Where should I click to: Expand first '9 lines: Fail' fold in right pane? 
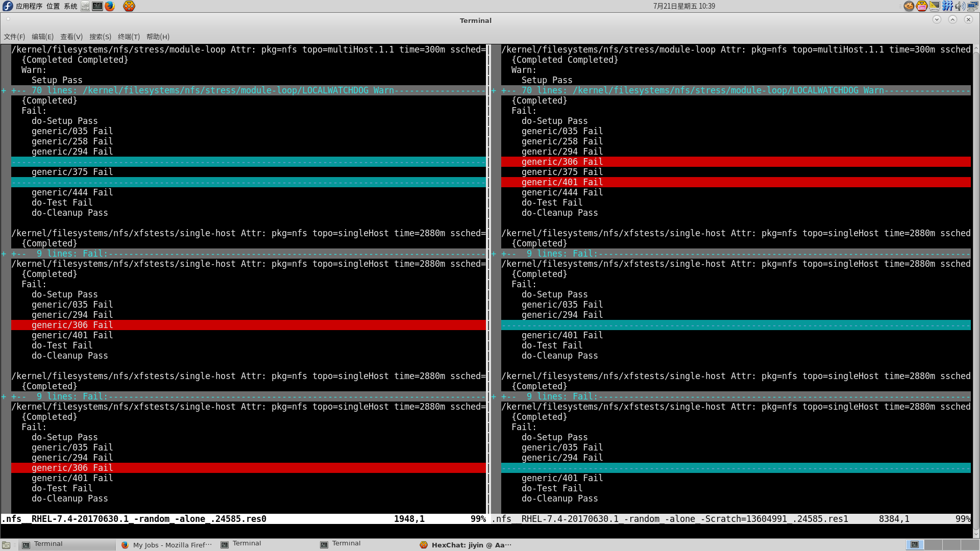click(x=561, y=254)
